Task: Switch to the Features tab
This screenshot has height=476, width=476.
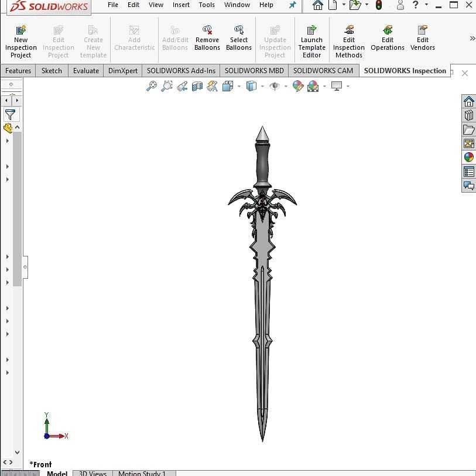Action: point(18,71)
